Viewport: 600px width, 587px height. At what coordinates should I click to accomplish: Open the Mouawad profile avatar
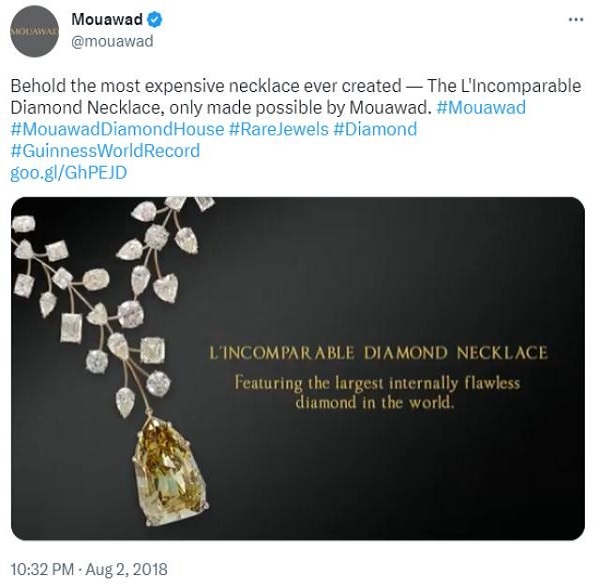point(34,31)
